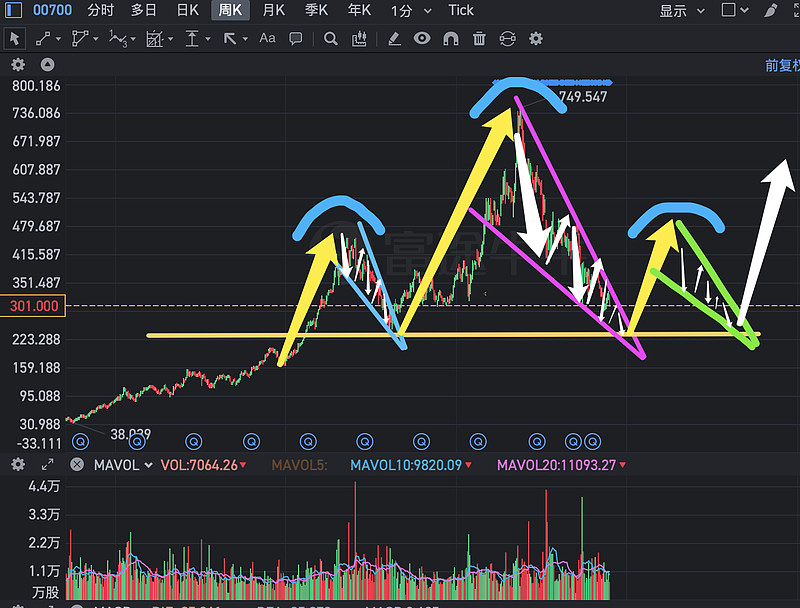Activate the magnifier zoom tool

click(329, 38)
